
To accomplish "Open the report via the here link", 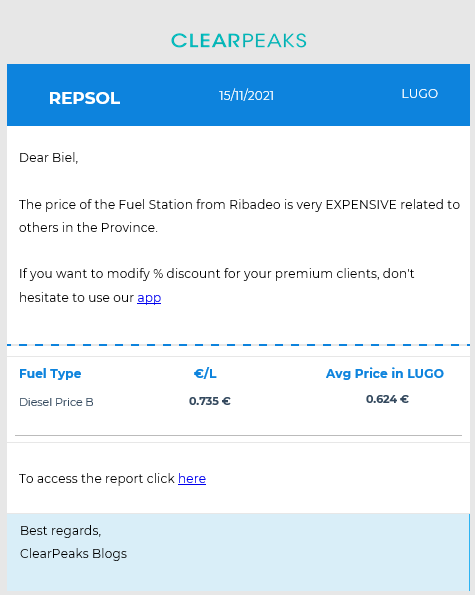I will tap(192, 479).
